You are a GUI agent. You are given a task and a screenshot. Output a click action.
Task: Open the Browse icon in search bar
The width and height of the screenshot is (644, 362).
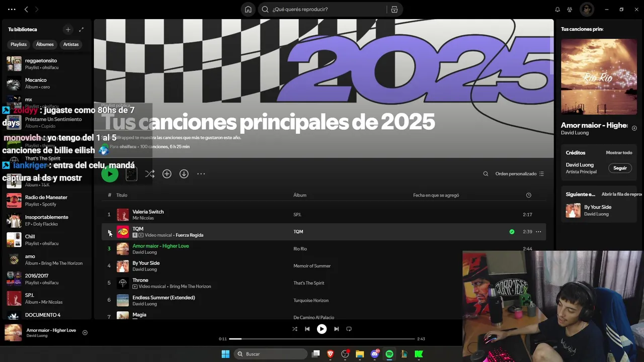394,9
